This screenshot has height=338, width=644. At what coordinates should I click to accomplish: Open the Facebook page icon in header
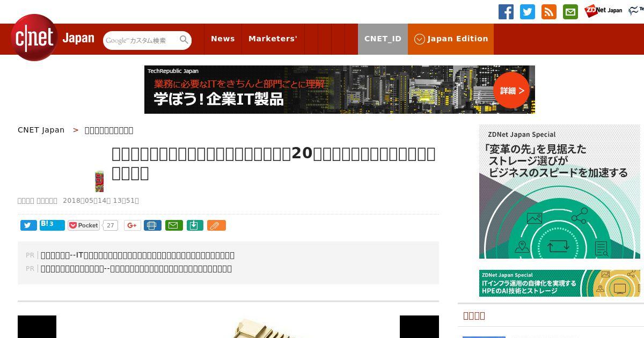(x=506, y=12)
